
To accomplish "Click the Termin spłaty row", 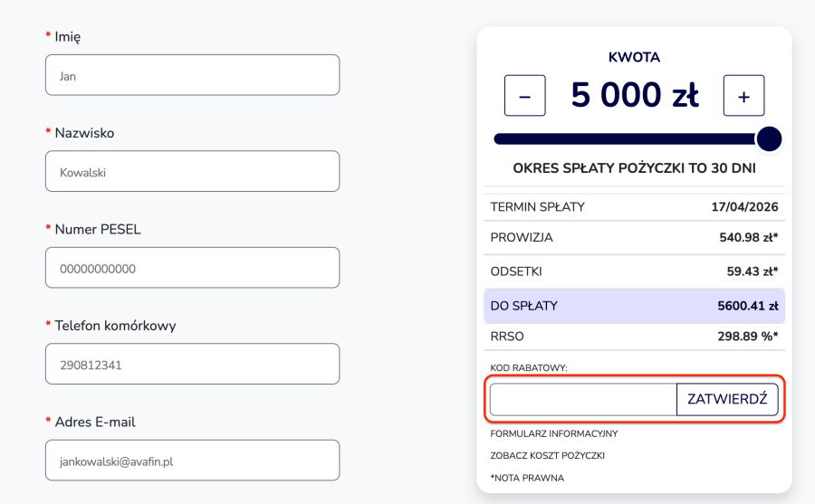I will click(x=634, y=207).
